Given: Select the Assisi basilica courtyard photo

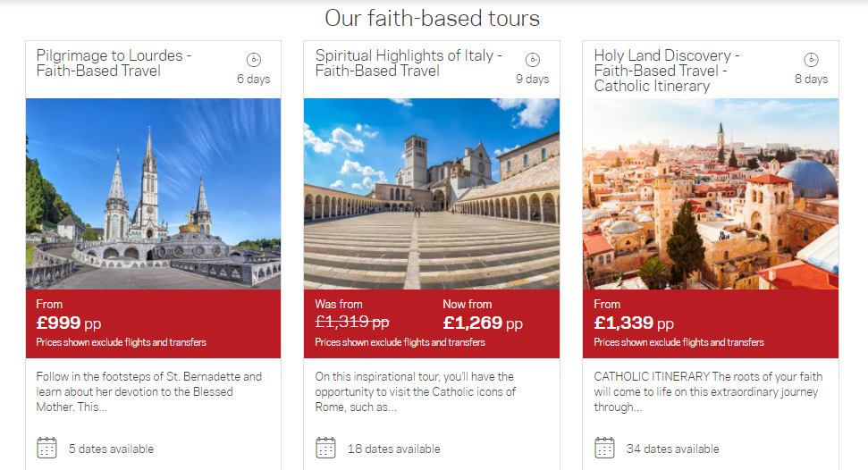Looking at the screenshot, I should coord(432,194).
